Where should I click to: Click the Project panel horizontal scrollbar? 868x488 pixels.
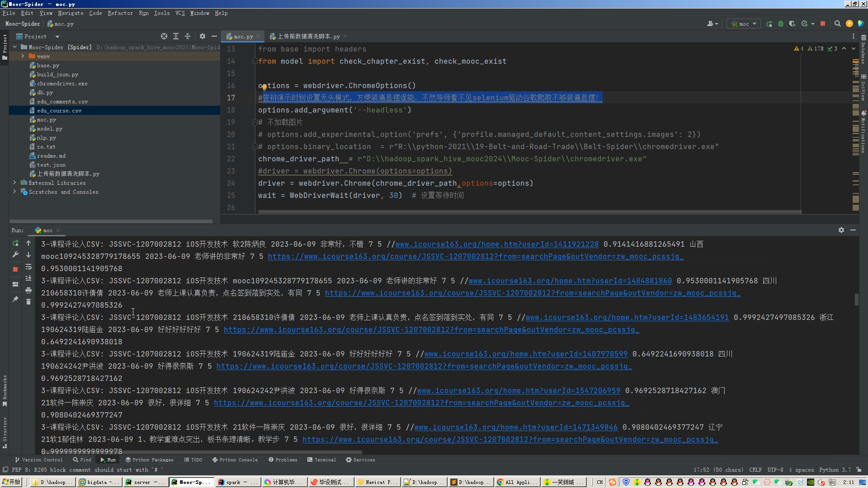pyautogui.click(x=111, y=221)
